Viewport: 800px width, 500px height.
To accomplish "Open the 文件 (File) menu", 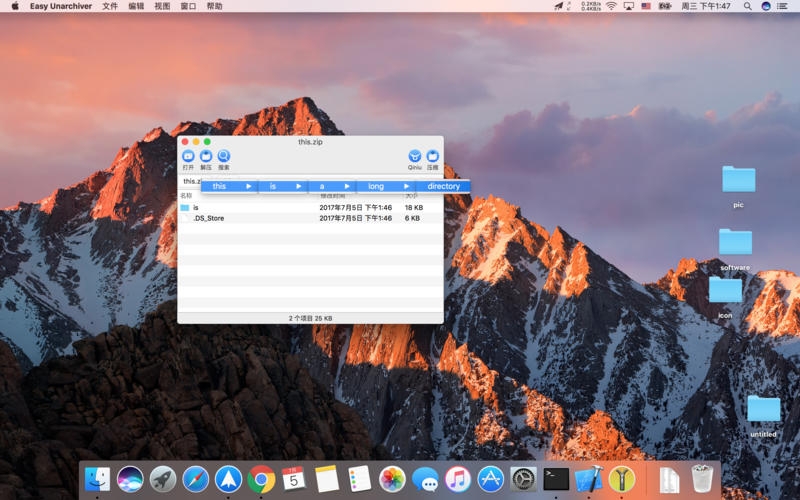I will 110,6.
